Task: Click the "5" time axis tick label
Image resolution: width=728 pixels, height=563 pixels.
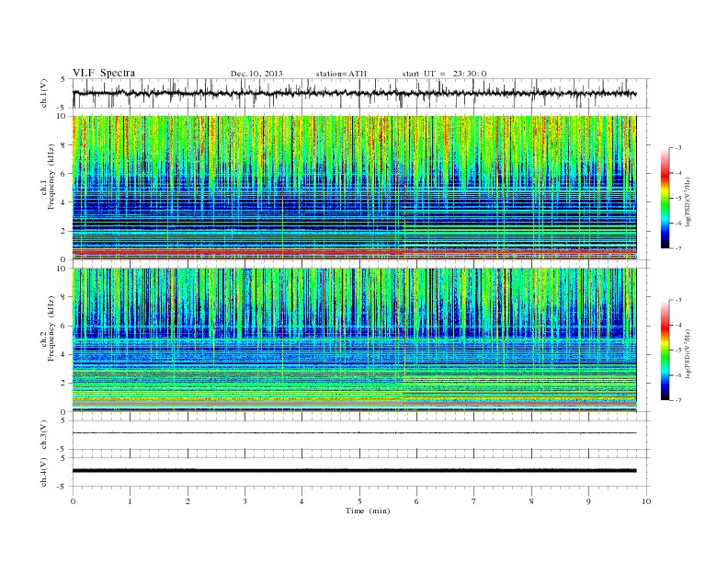Action: [x=359, y=501]
